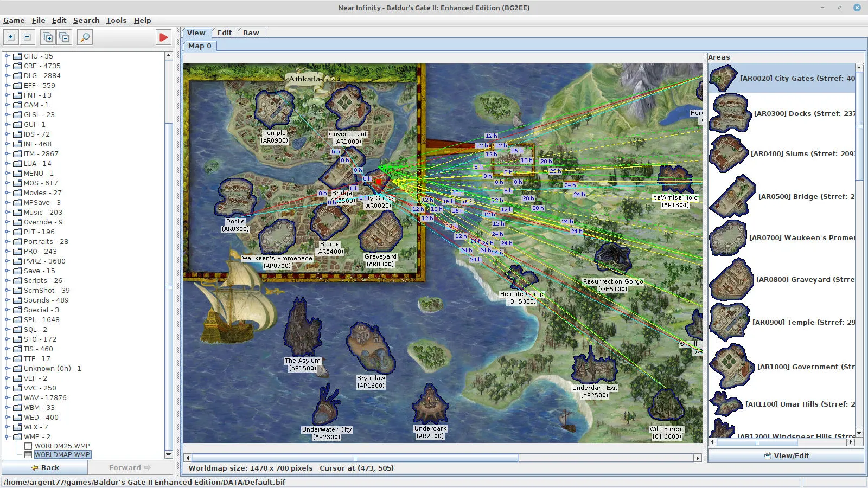868x488 pixels.
Task: Select the AR0400 Slums list entry
Action: pos(782,153)
